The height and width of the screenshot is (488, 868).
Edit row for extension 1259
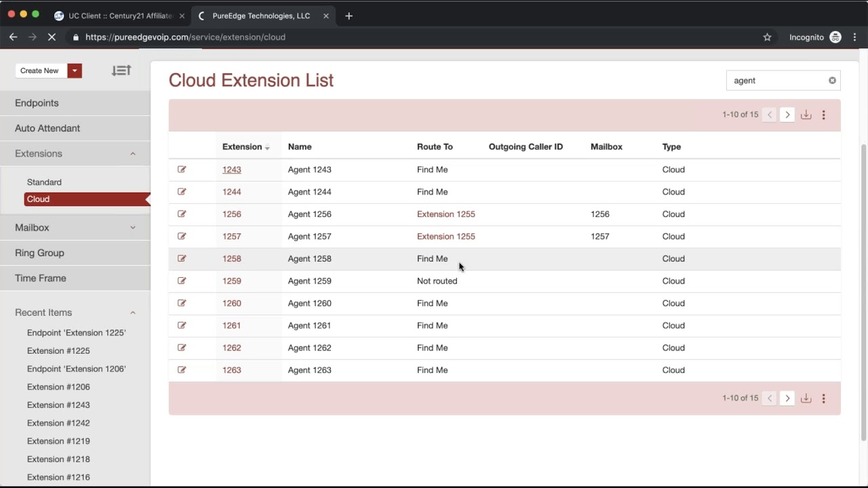pos(182,281)
